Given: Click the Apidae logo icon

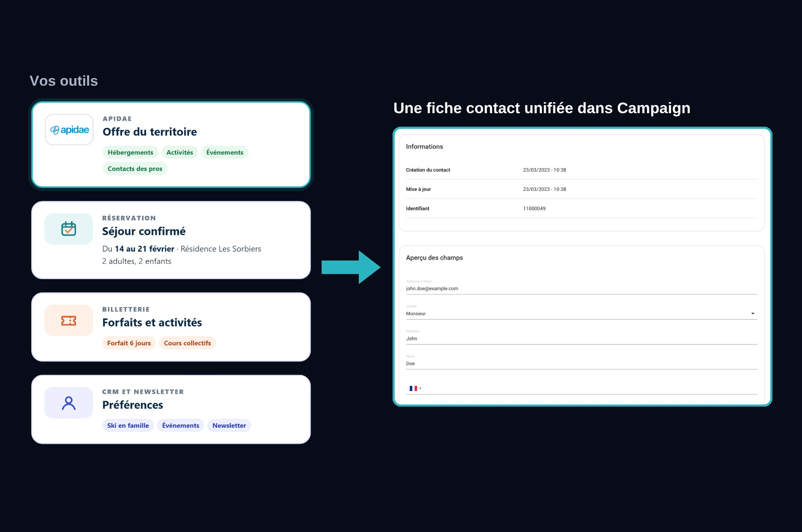Looking at the screenshot, I should 69,130.
